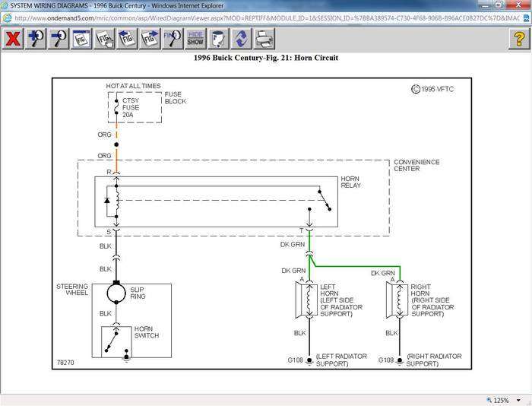The image size is (532, 406).
Task: Click the 'CONVENIENCE CENTER' label
Action: (x=416, y=165)
